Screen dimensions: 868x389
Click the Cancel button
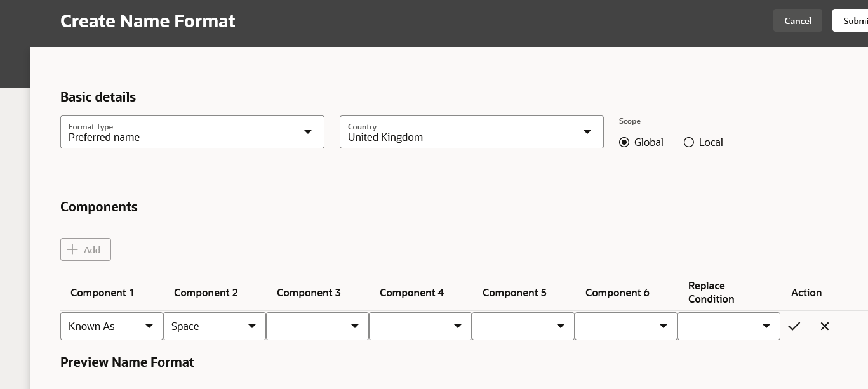tap(798, 20)
